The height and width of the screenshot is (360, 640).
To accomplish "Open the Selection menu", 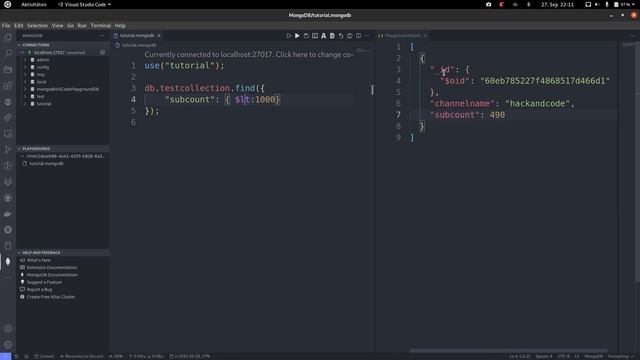I will coord(38,26).
